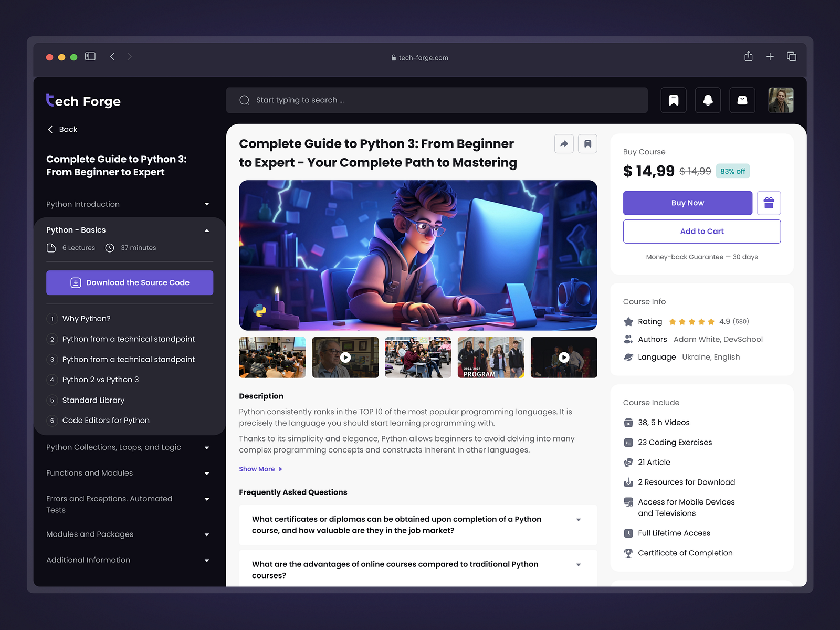Click the Show More description link
The width and height of the screenshot is (840, 630).
[257, 469]
